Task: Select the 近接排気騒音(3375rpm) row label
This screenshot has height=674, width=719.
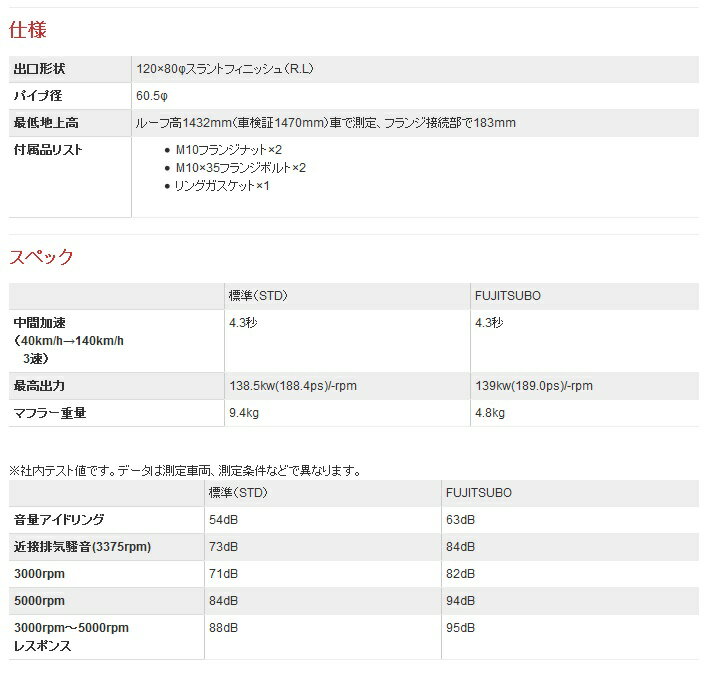Action: pyautogui.click(x=82, y=547)
